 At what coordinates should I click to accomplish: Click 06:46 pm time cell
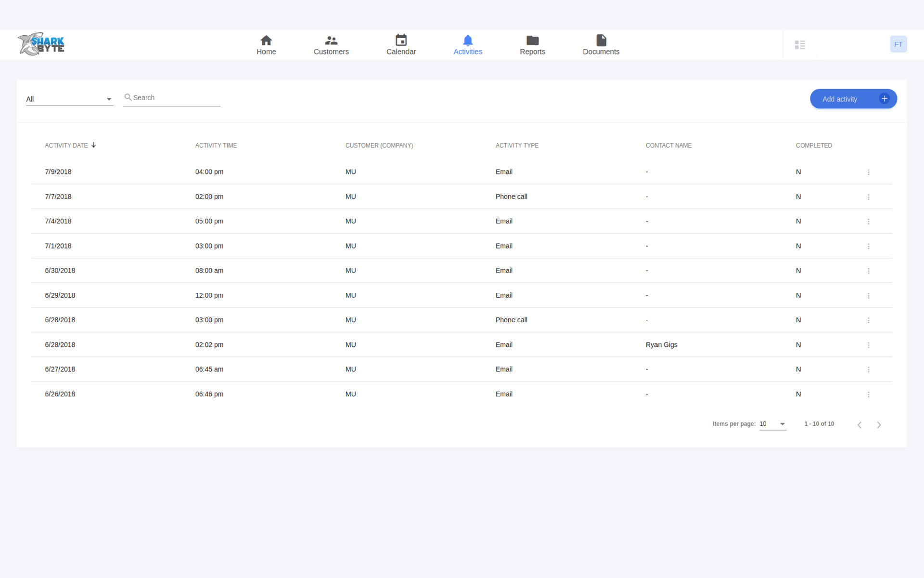point(209,394)
